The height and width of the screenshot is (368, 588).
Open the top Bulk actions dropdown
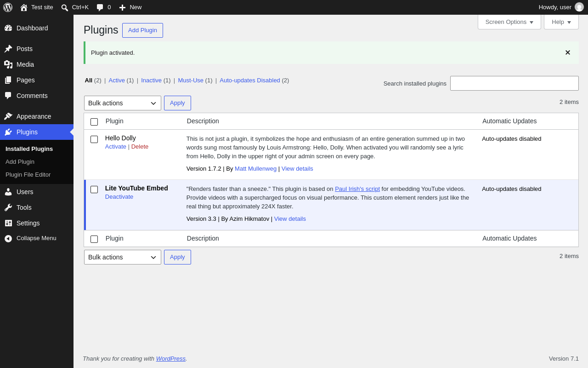pos(123,103)
